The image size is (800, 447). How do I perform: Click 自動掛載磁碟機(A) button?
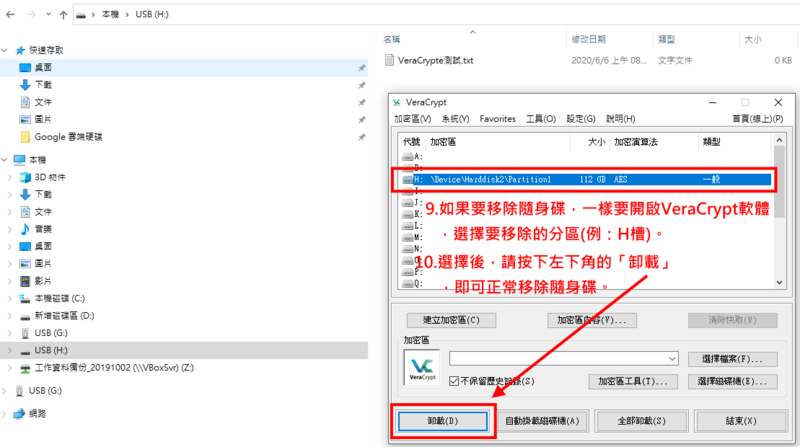pos(542,421)
